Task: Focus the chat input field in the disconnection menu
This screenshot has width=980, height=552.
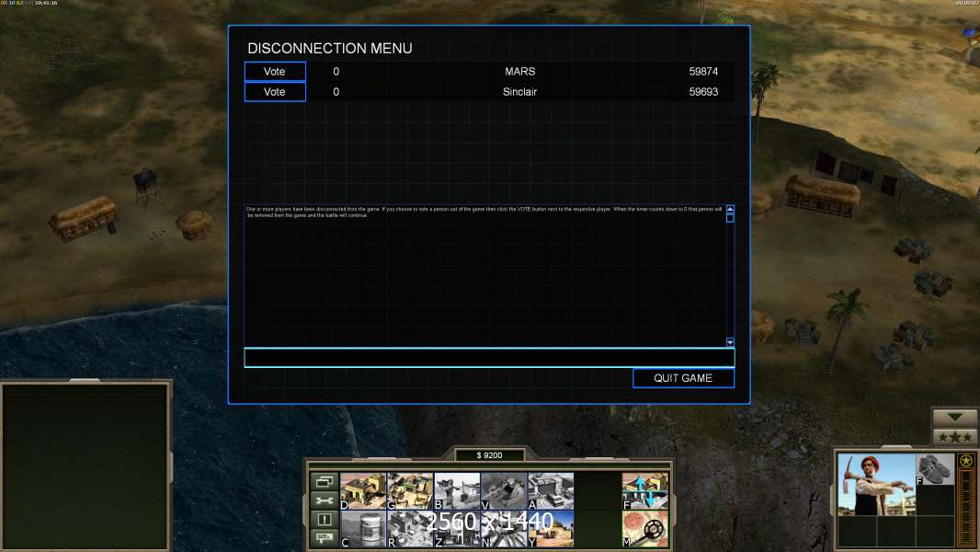Action: pos(489,358)
